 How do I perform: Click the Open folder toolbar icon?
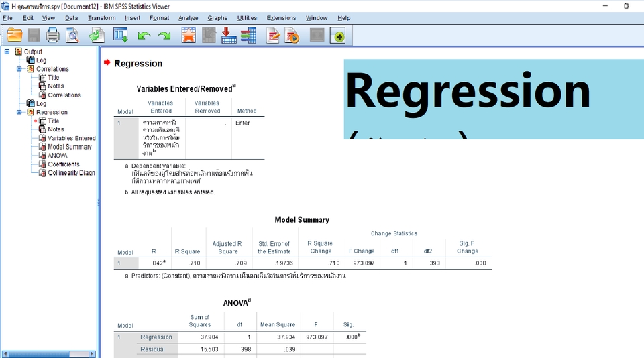14,35
